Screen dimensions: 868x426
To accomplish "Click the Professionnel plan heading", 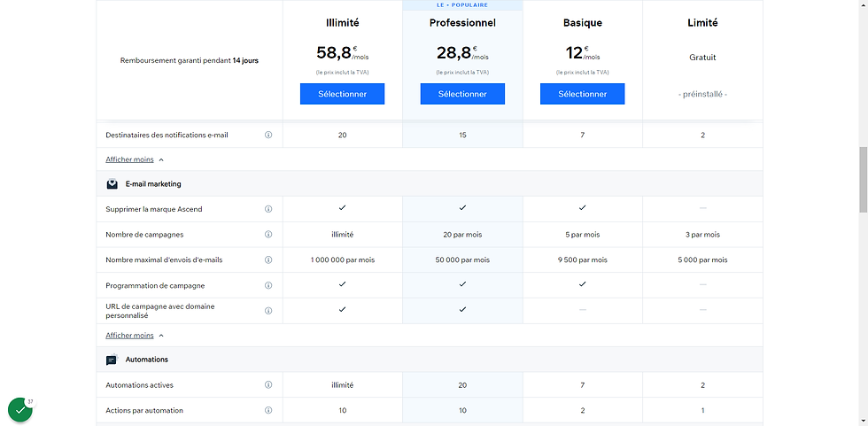I will coord(462,23).
